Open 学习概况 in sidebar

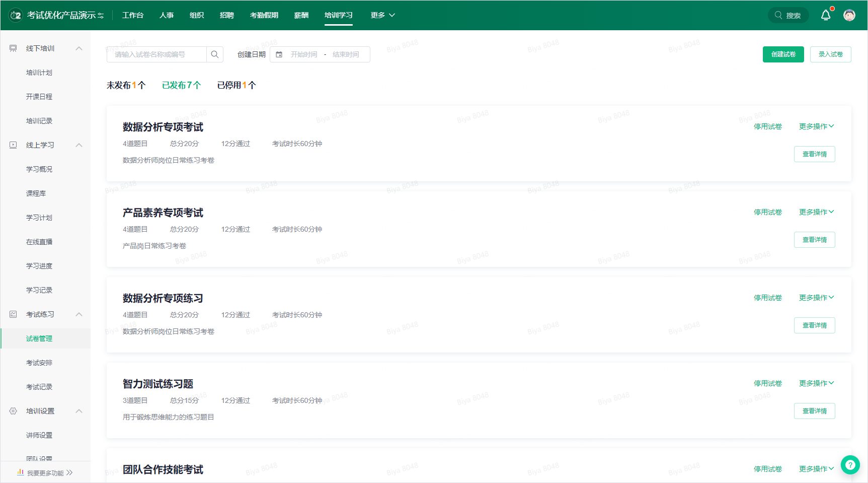click(x=39, y=169)
